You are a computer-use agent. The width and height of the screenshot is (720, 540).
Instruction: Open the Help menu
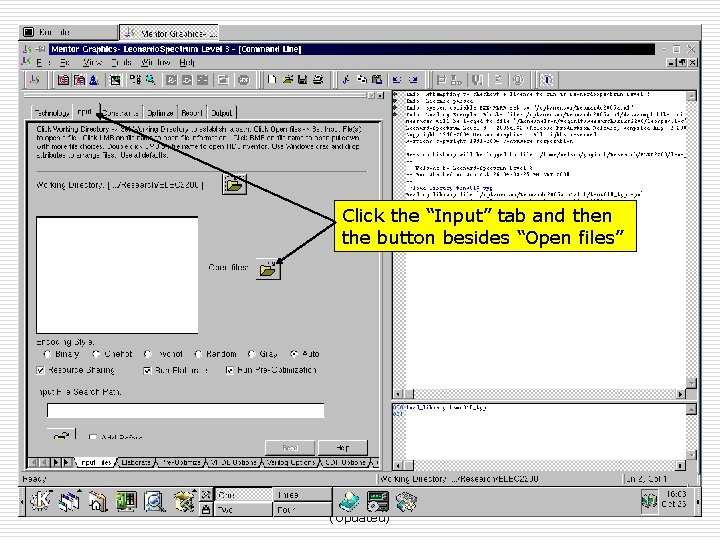tap(187, 62)
